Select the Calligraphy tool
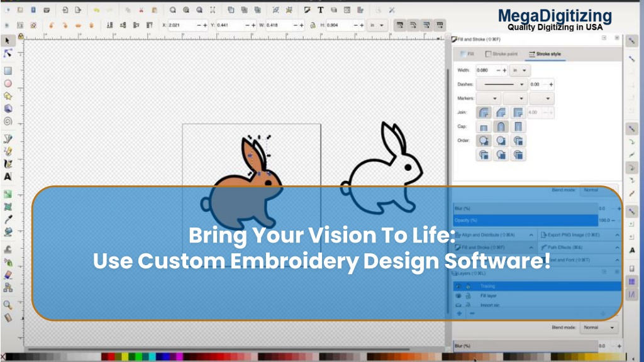Screen dimensions: 644x362 (x=8, y=164)
